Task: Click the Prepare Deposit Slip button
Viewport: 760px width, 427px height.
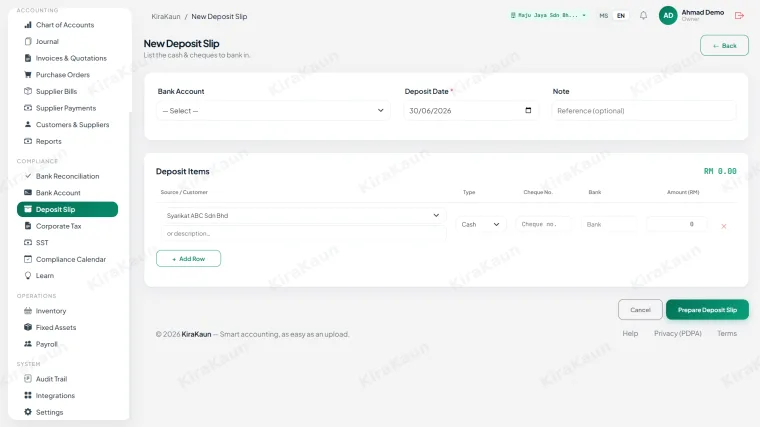Action: tap(707, 310)
